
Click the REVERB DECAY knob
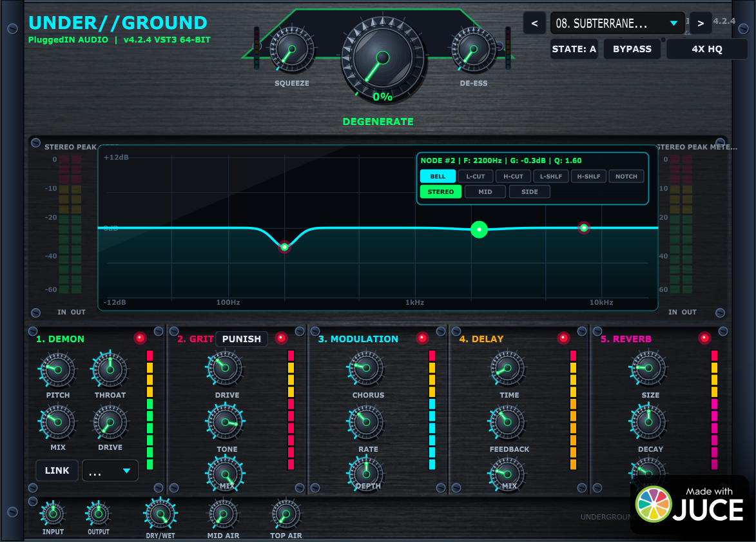click(x=648, y=422)
